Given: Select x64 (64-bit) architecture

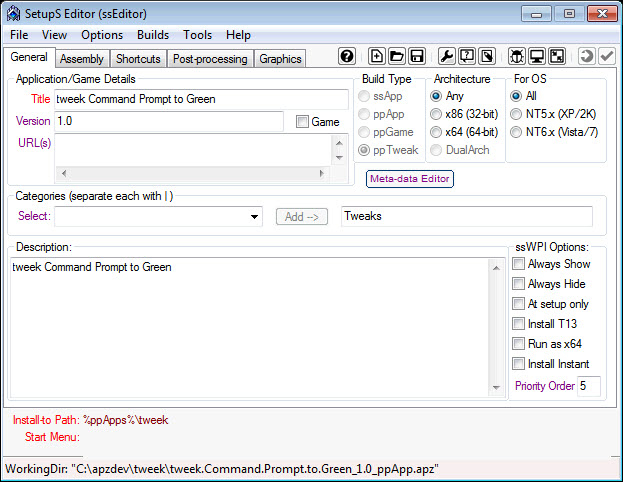Looking at the screenshot, I should click(x=436, y=132).
